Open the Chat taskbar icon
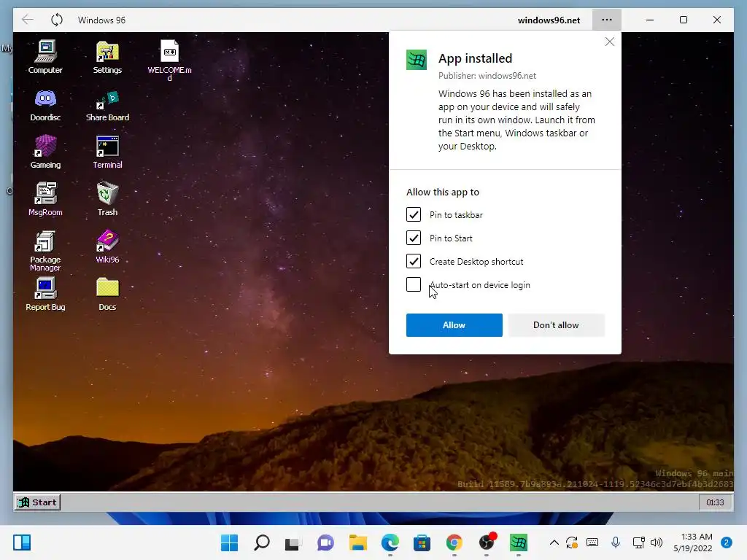747x560 pixels. point(325,542)
